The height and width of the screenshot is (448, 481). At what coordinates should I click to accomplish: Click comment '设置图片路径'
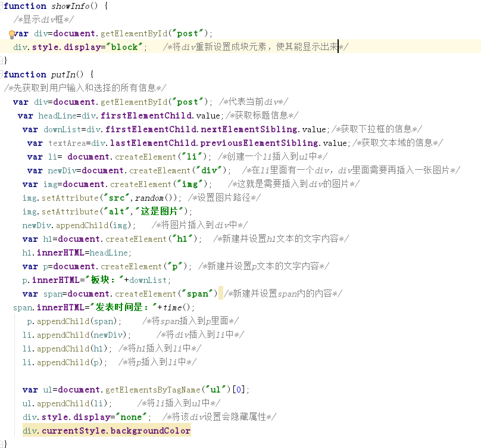pos(224,197)
